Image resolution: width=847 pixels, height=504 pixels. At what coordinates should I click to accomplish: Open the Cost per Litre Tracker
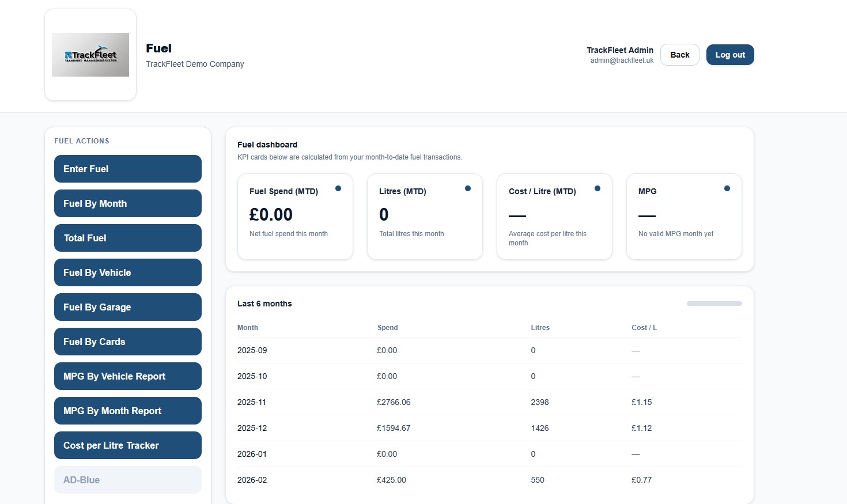coord(127,445)
